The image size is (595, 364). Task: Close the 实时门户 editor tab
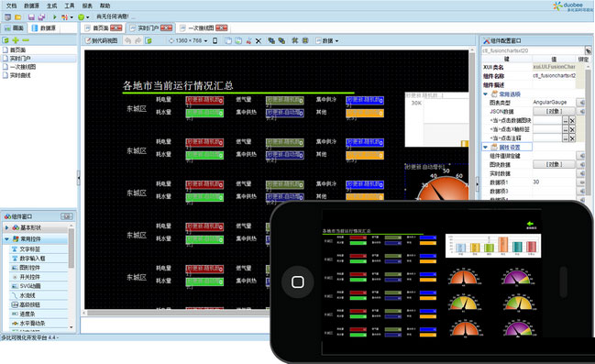pyautogui.click(x=166, y=28)
